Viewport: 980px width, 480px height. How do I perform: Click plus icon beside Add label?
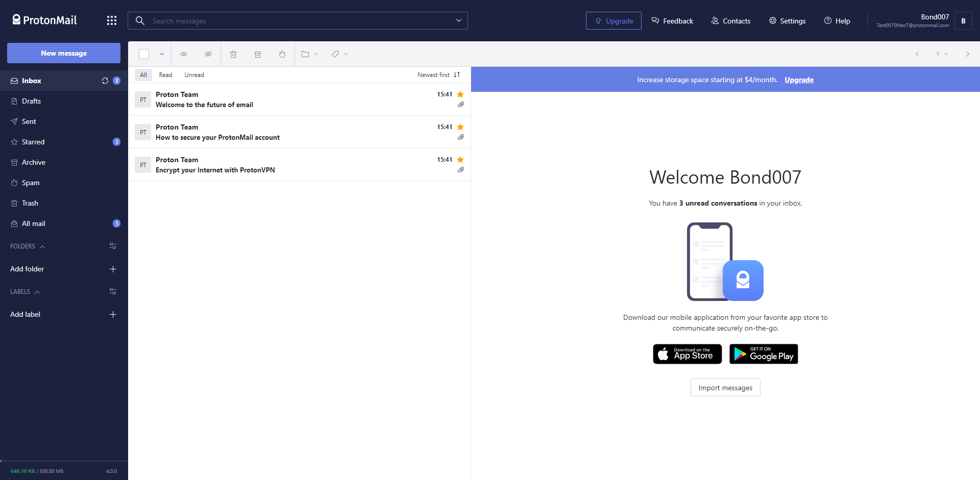113,314
